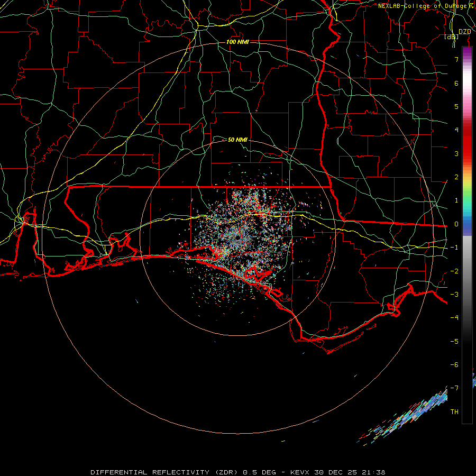Click the -2 value on the dB scale

454,271
